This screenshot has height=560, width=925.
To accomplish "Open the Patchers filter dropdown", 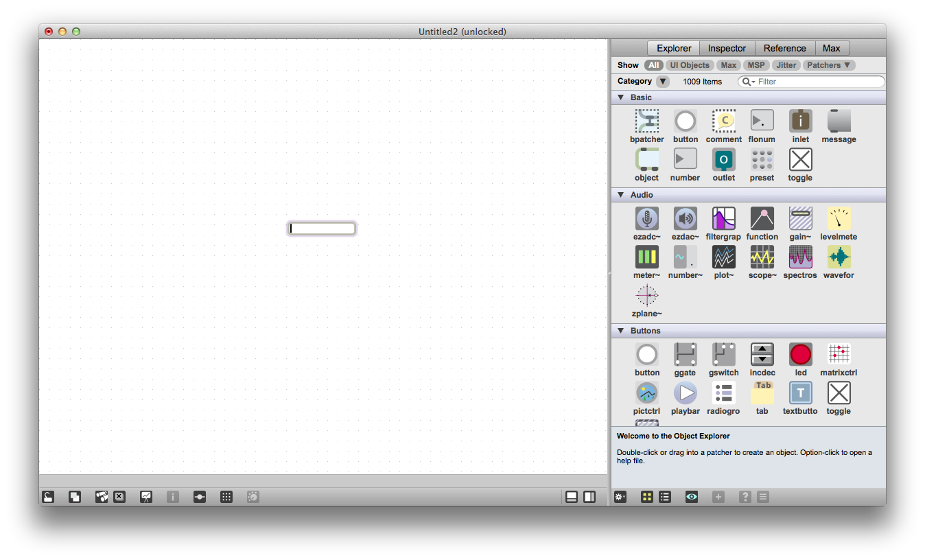I will (x=829, y=65).
